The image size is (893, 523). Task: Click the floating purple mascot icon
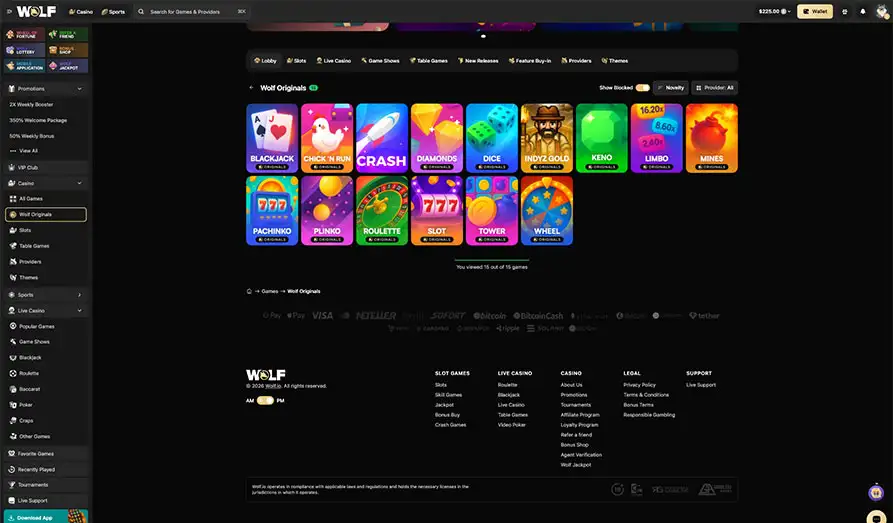876,492
